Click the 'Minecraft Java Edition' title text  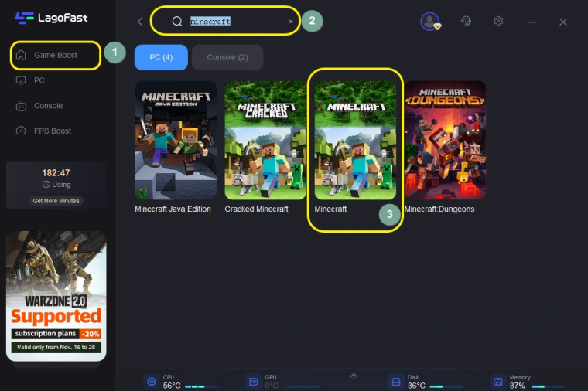tap(173, 209)
